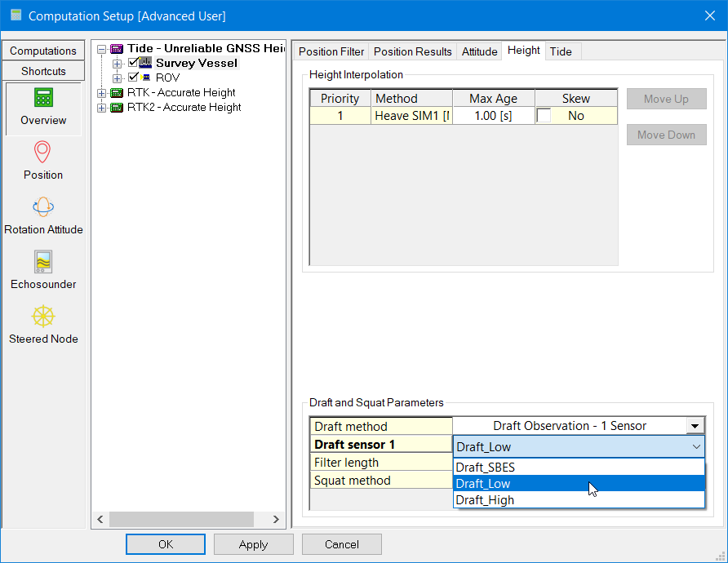
Task: Open the Echosounder shortcut icon
Action: [43, 262]
